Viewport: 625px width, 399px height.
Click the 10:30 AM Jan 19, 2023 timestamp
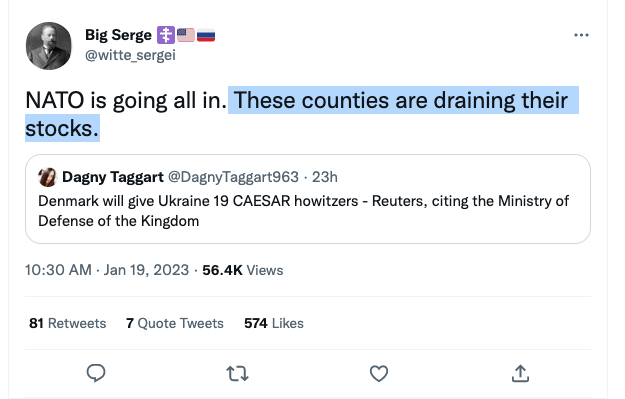click(x=107, y=270)
